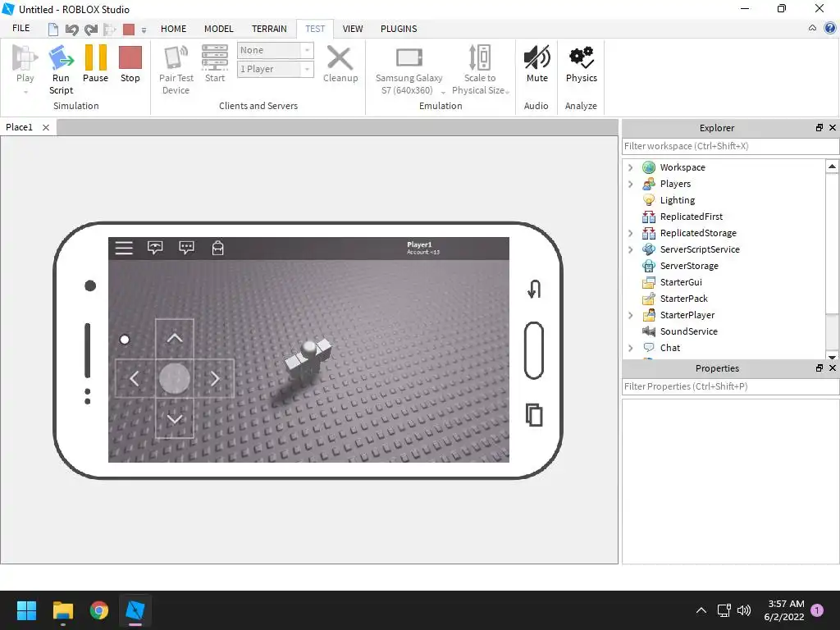Tap the phone's back arrow button
Image resolution: width=840 pixels, height=630 pixels.
[x=534, y=290]
